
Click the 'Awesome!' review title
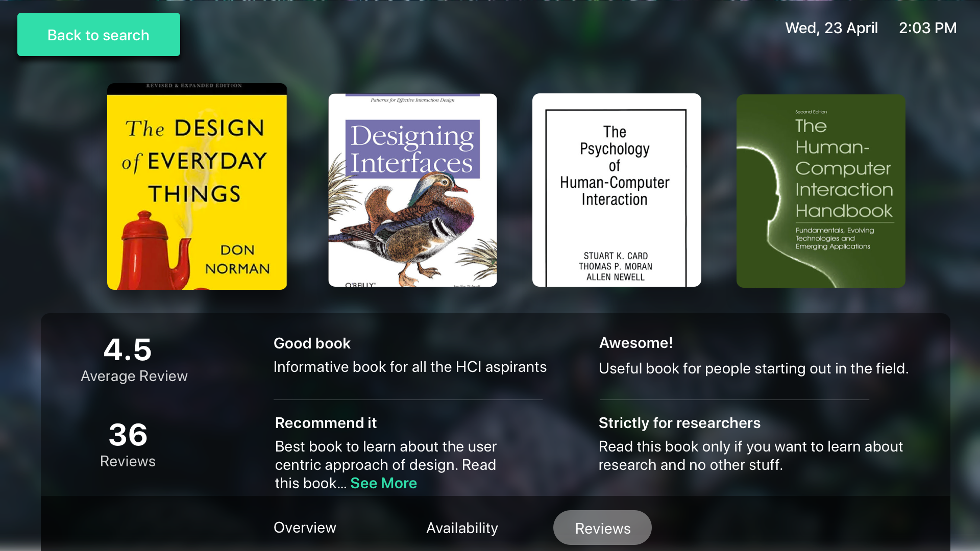point(636,343)
